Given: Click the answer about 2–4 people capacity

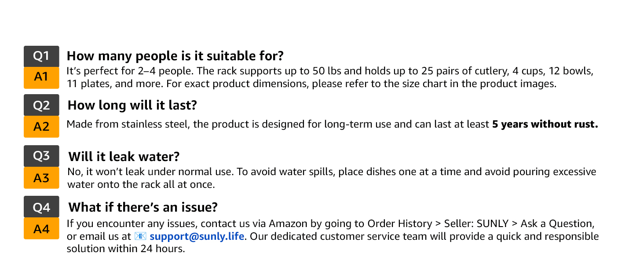Looking at the screenshot, I should [330, 77].
